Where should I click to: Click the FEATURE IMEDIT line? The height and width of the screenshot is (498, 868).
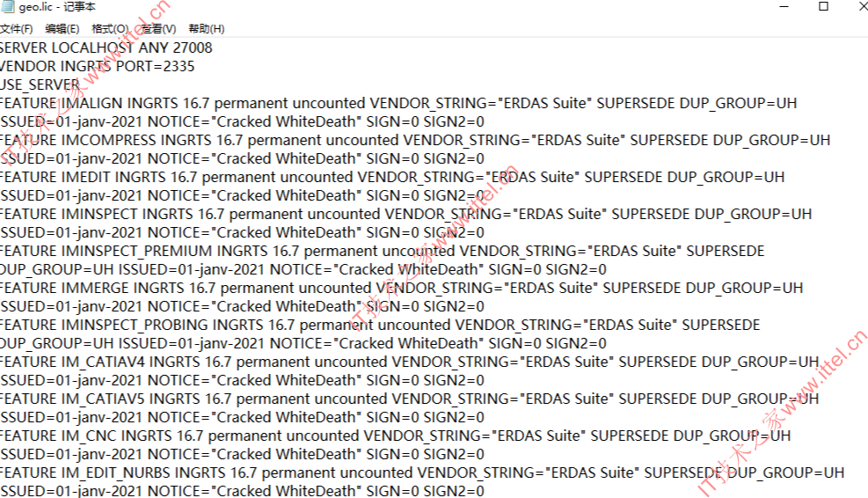[392, 177]
